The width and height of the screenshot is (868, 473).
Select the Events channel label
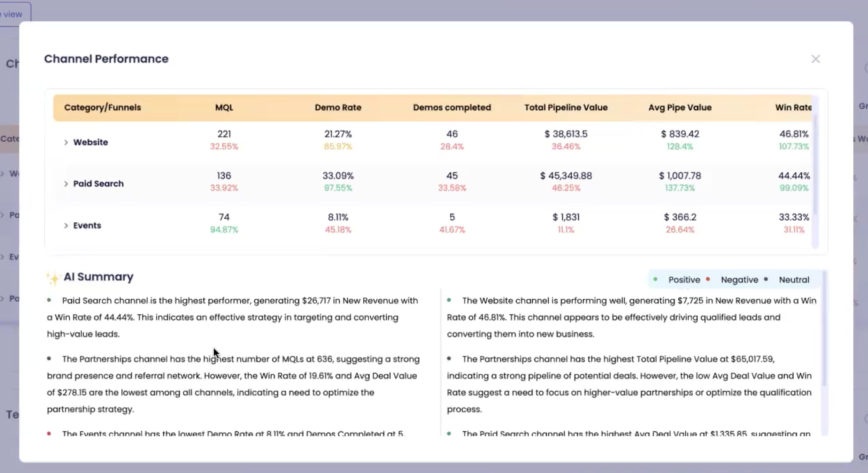(x=87, y=225)
